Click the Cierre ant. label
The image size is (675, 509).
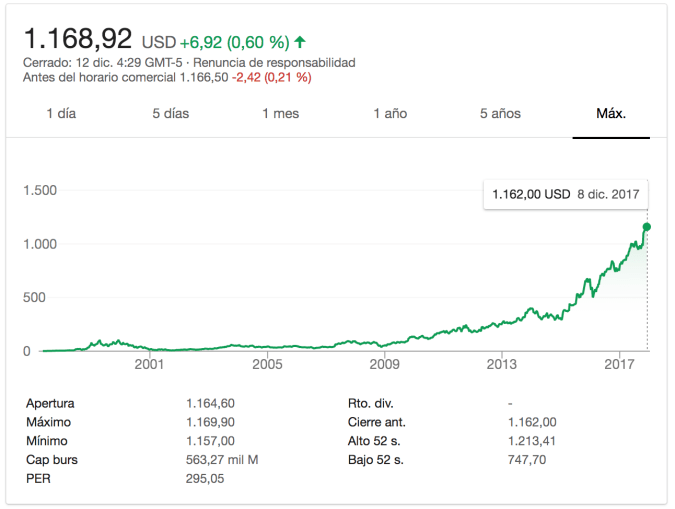377,422
